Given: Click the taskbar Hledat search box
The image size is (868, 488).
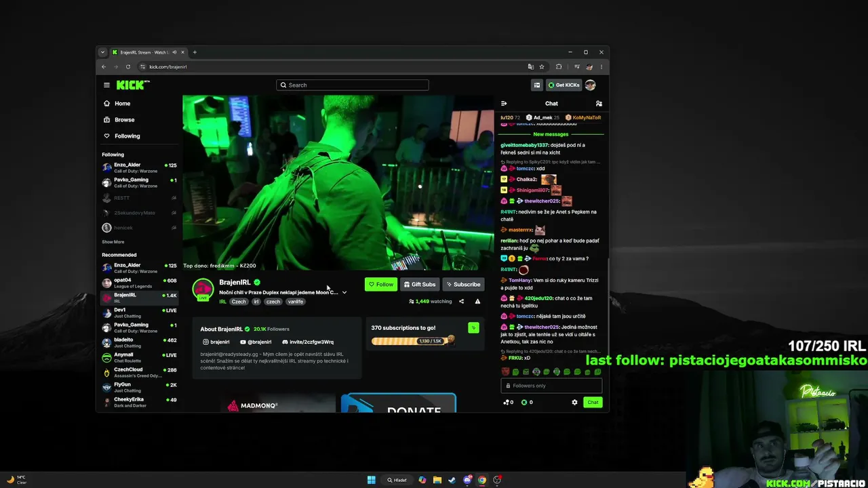Looking at the screenshot, I should tap(397, 480).
